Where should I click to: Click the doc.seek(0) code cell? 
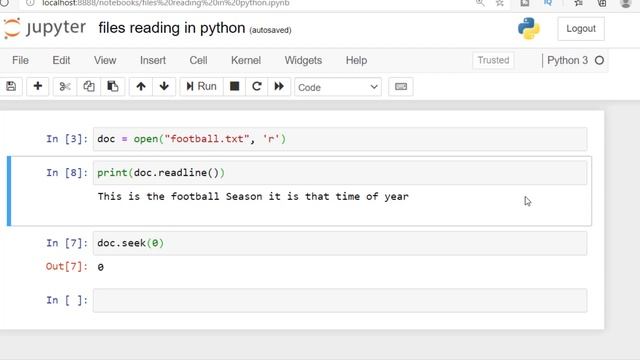coord(340,243)
